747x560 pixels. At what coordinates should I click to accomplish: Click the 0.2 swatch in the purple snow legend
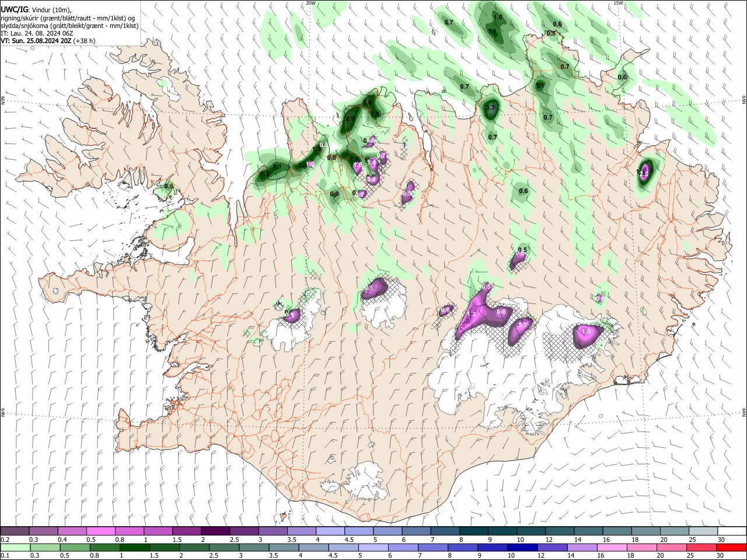coord(15,531)
